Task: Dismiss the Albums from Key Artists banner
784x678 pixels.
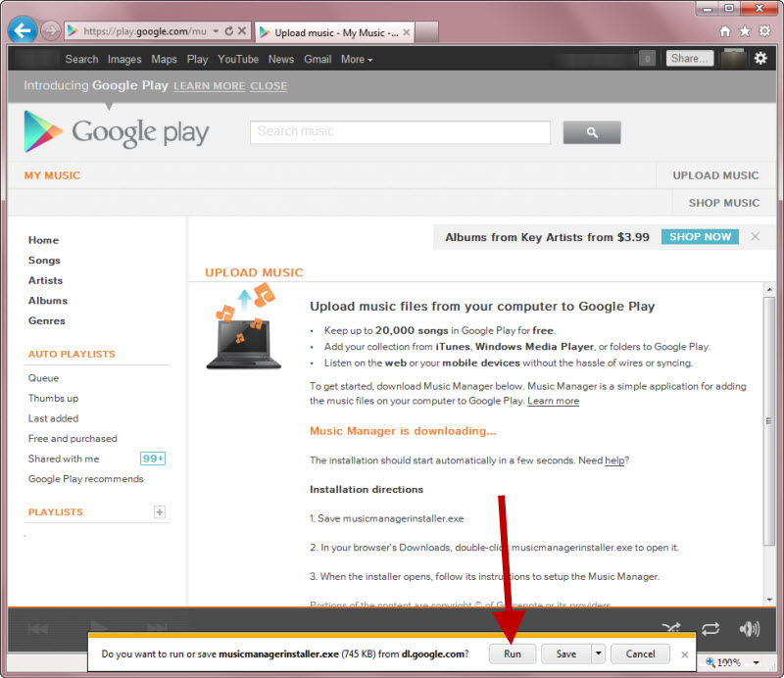Action: pos(755,236)
